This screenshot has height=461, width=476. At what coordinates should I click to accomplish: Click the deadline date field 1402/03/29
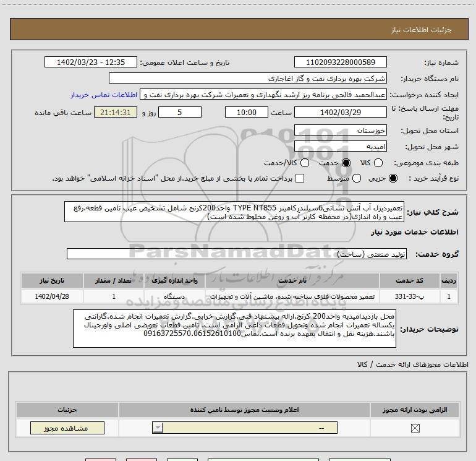pos(340,112)
